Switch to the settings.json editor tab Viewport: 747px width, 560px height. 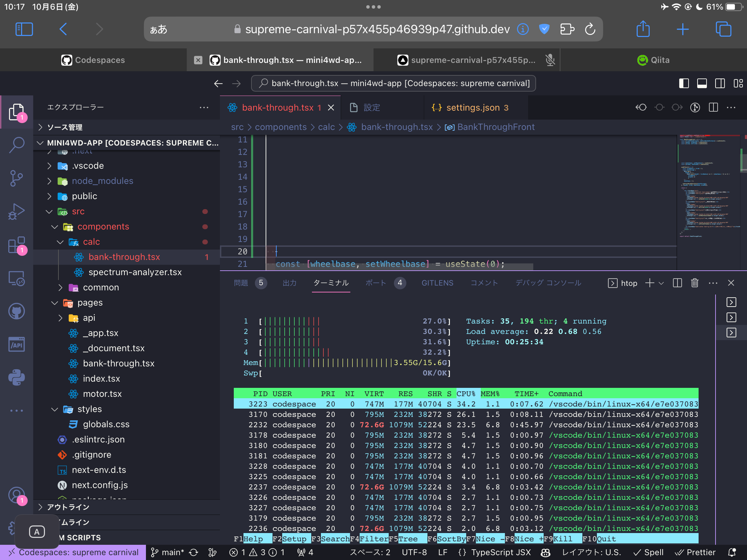pos(473,108)
